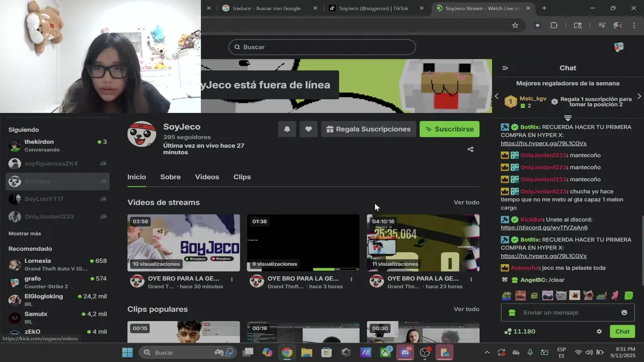Show hidden system tray icons

point(487,352)
